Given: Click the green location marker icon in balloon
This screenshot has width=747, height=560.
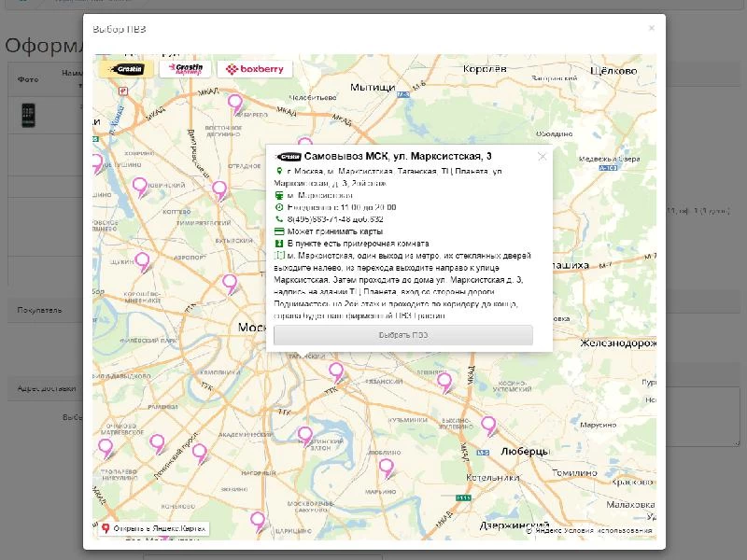Looking at the screenshot, I should [279, 171].
